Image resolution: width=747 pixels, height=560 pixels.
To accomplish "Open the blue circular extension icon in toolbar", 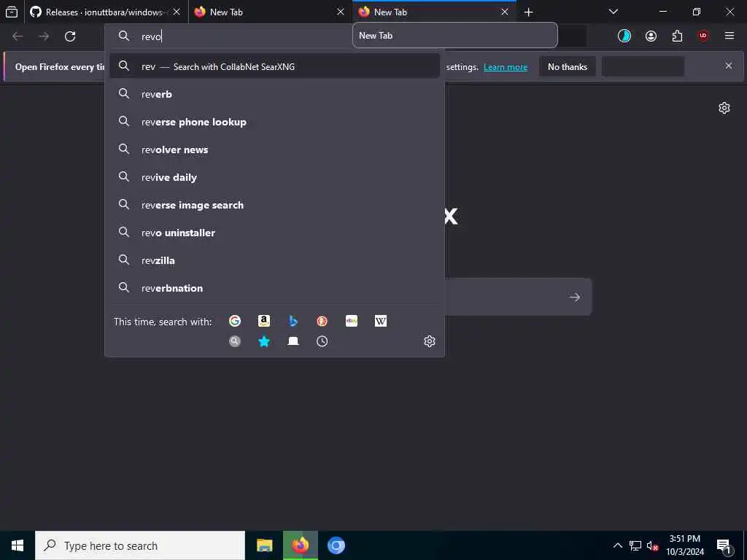I will 624,36.
